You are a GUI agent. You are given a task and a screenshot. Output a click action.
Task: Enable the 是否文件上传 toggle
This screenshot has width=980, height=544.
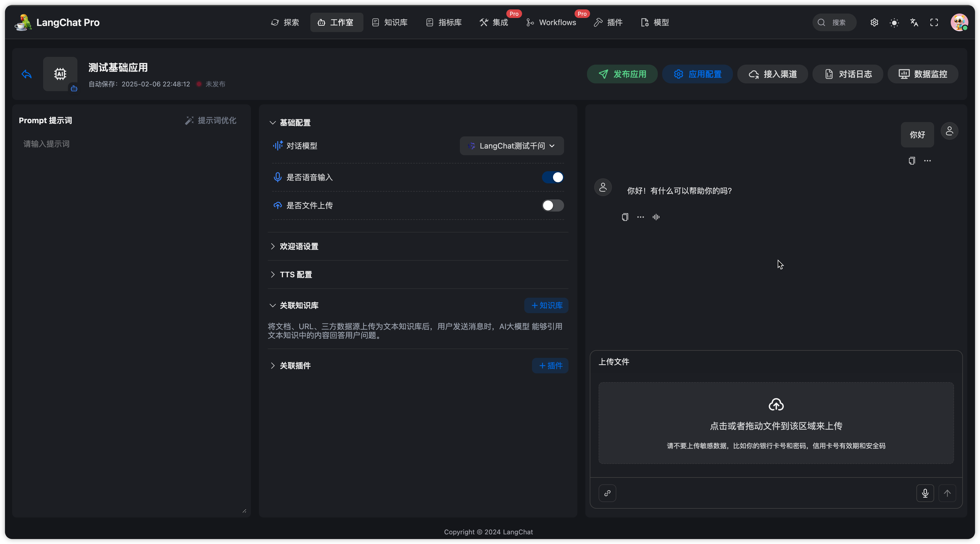[553, 205]
